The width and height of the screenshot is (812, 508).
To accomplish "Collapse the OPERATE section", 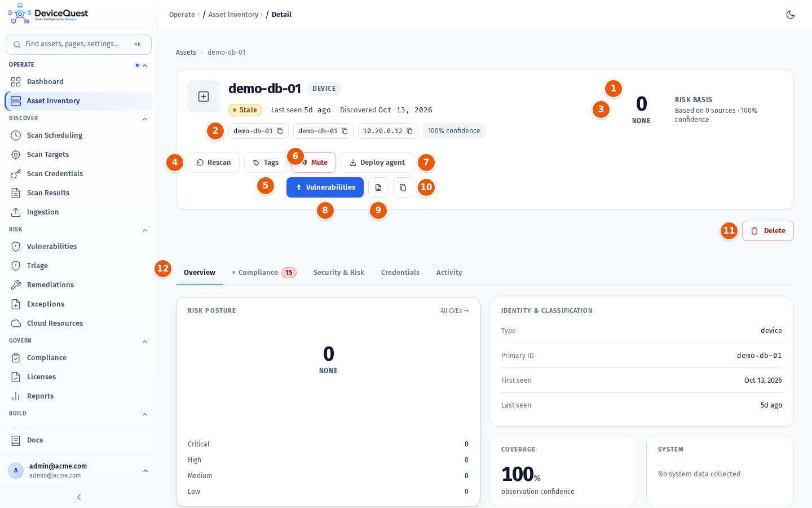I will (145, 65).
